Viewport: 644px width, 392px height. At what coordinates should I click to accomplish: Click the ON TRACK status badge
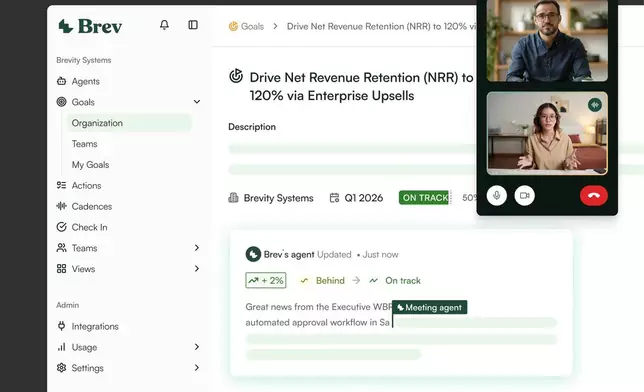coord(425,198)
